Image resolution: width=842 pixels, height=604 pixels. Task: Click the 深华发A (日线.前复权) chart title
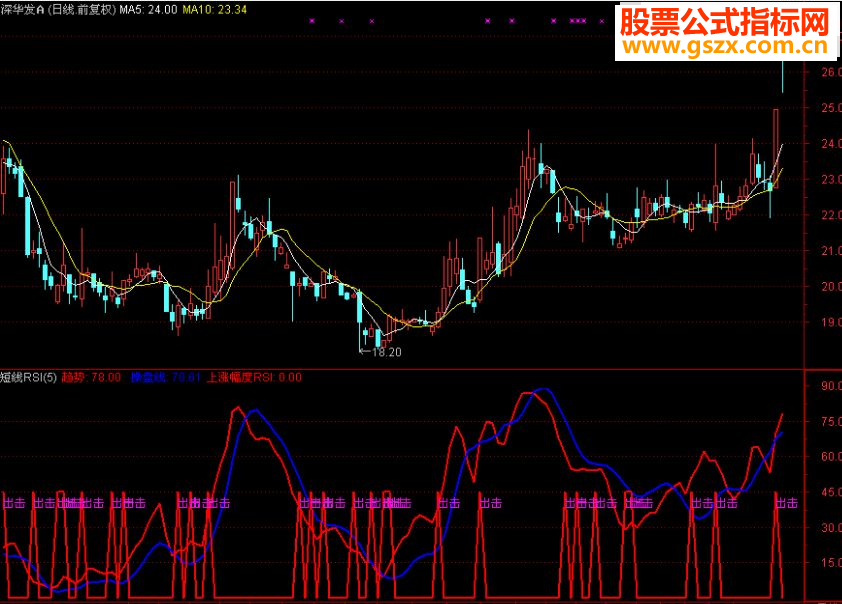tap(58, 9)
